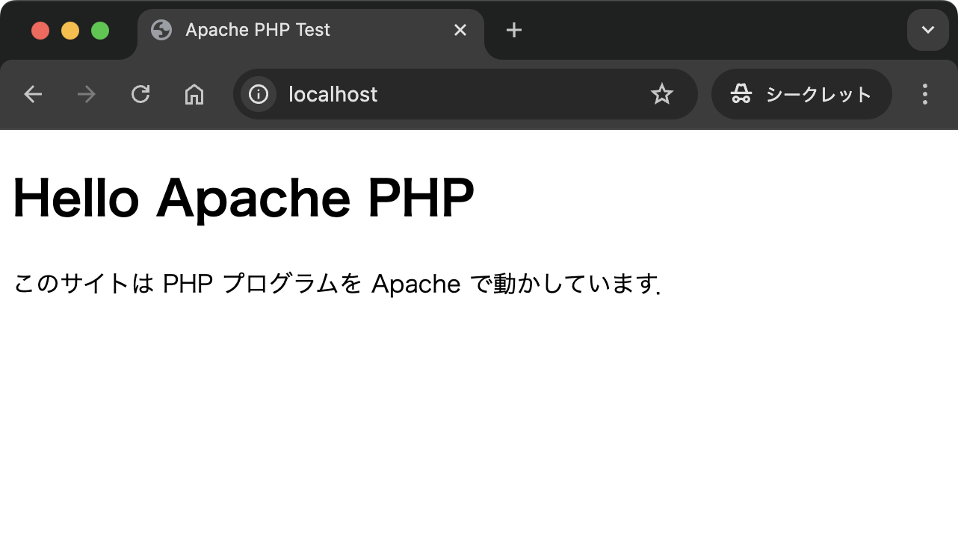View site information for localhost
The height and width of the screenshot is (560, 958).
[x=259, y=94]
